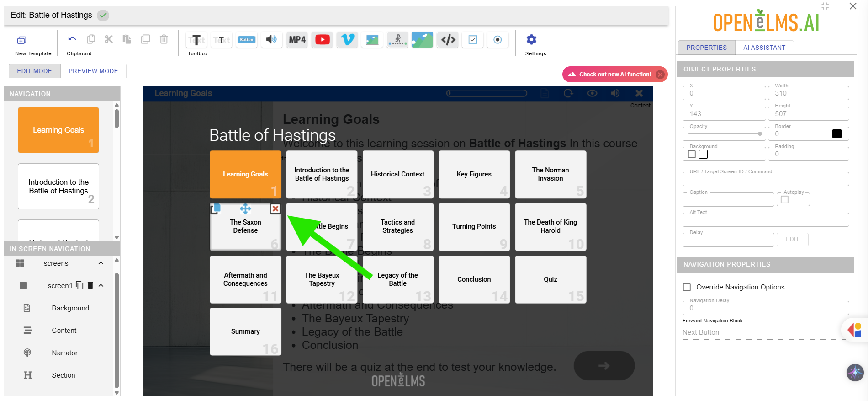
Task: Insert a YouTube video element
Action: tap(323, 40)
